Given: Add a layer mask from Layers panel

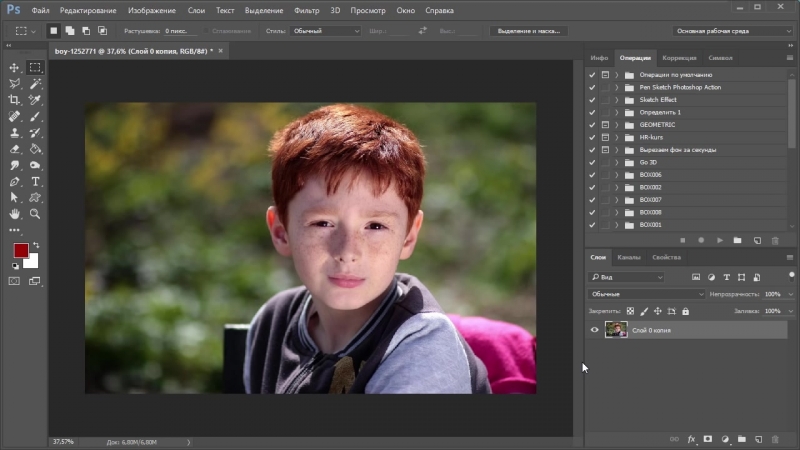Looking at the screenshot, I should (x=708, y=438).
